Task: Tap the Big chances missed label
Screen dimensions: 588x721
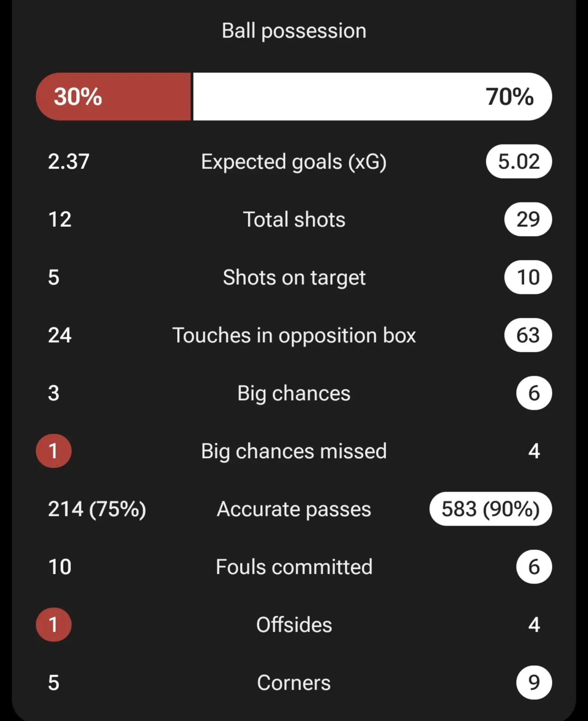Action: point(294,451)
